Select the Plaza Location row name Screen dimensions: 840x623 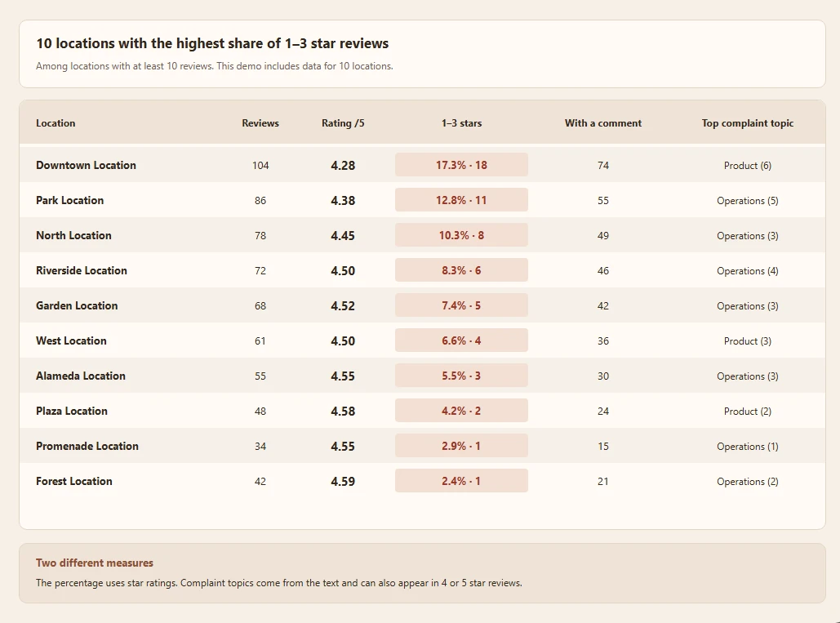coord(72,411)
